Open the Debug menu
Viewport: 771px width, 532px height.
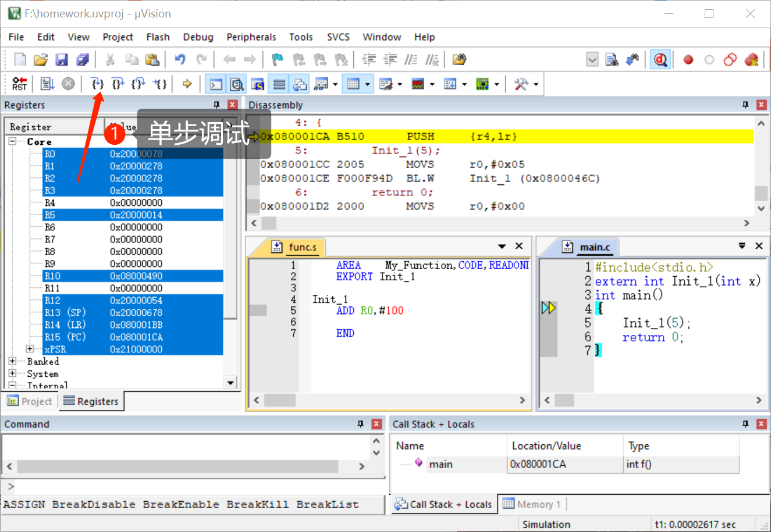[x=198, y=37]
